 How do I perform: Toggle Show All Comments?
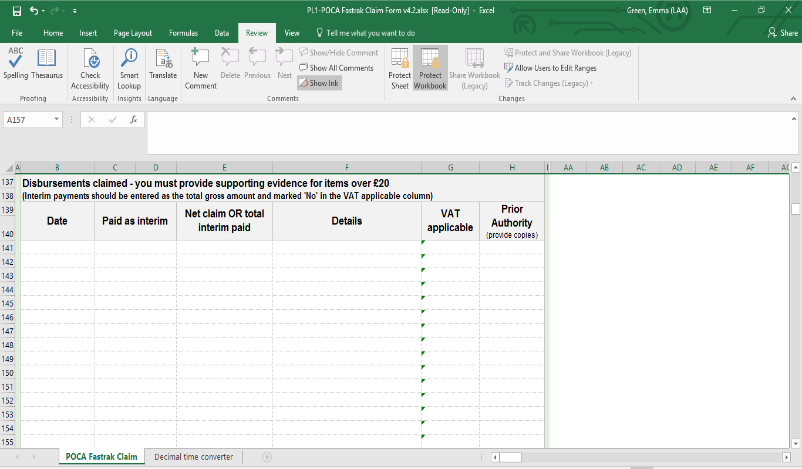(x=336, y=68)
